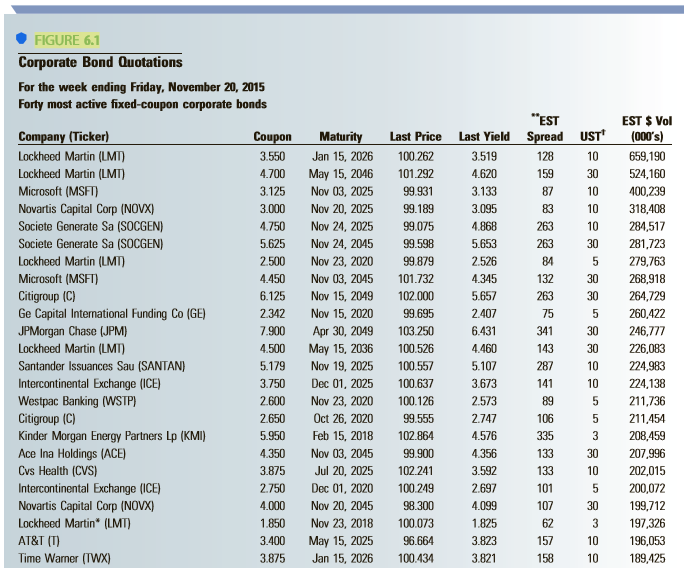
Task: Click the blue bullet icon beside FIGURE 6.1
Action: pyautogui.click(x=22, y=40)
